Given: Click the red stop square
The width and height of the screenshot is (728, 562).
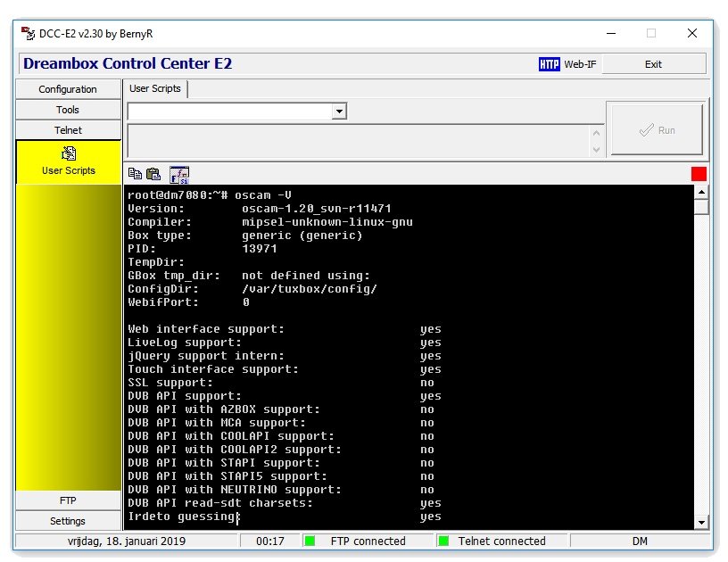Looking at the screenshot, I should [699, 174].
